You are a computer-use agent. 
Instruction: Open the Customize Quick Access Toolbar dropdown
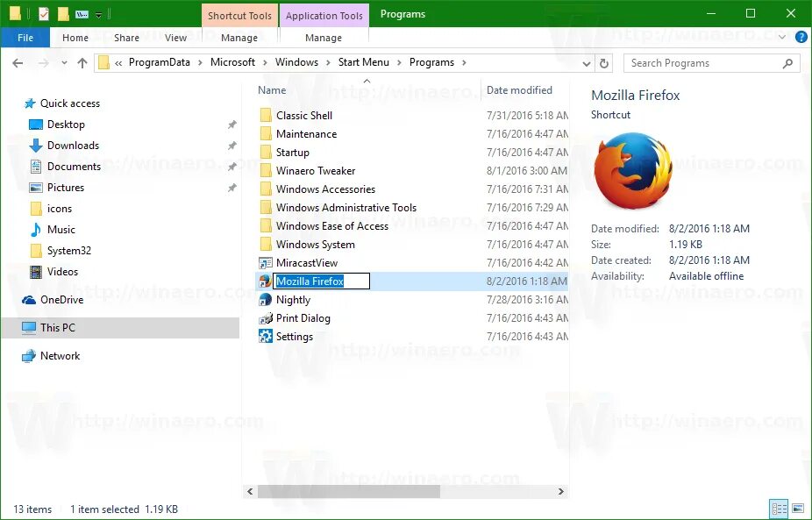click(99, 15)
